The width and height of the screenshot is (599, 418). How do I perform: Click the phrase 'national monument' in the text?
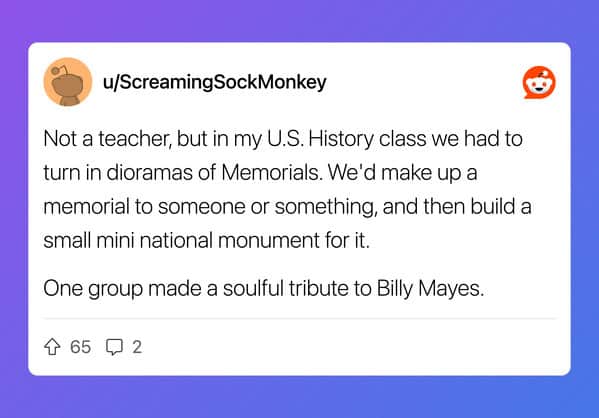pyautogui.click(x=230, y=241)
